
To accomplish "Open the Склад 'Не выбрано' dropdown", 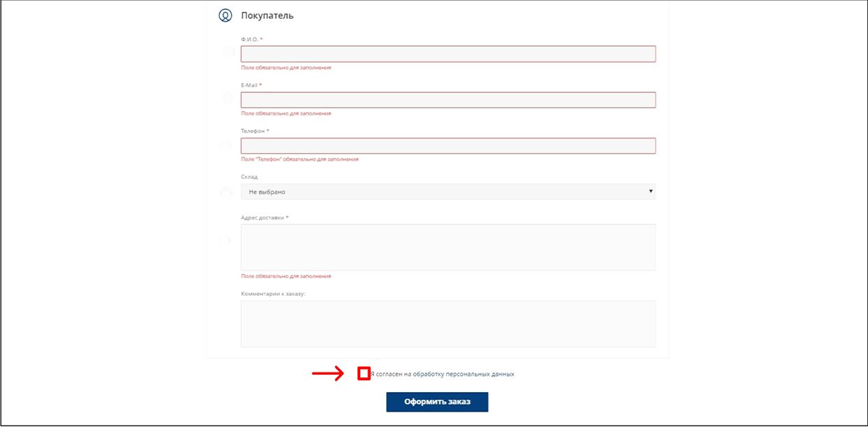I will [x=447, y=191].
